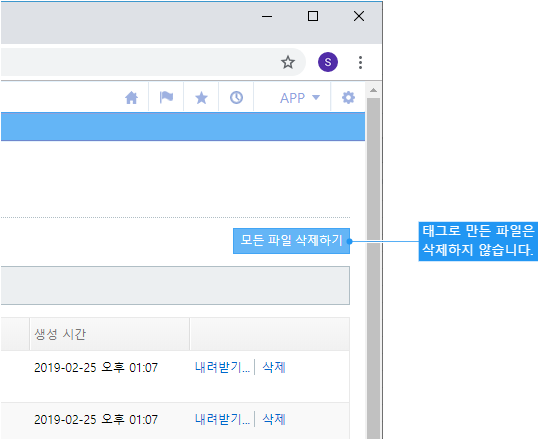Screen dimensions: 538x440
Task: Click the APP dropdown arrow
Action: tap(316, 97)
